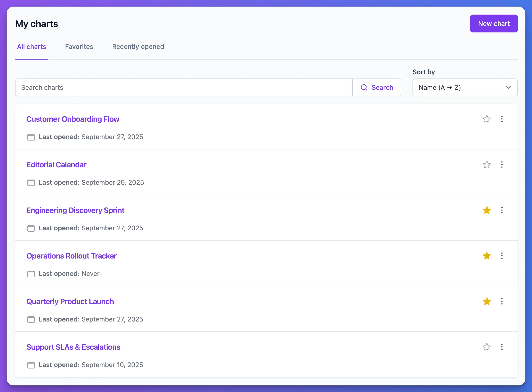Switch to the All charts tab
532x392 pixels.
32,47
